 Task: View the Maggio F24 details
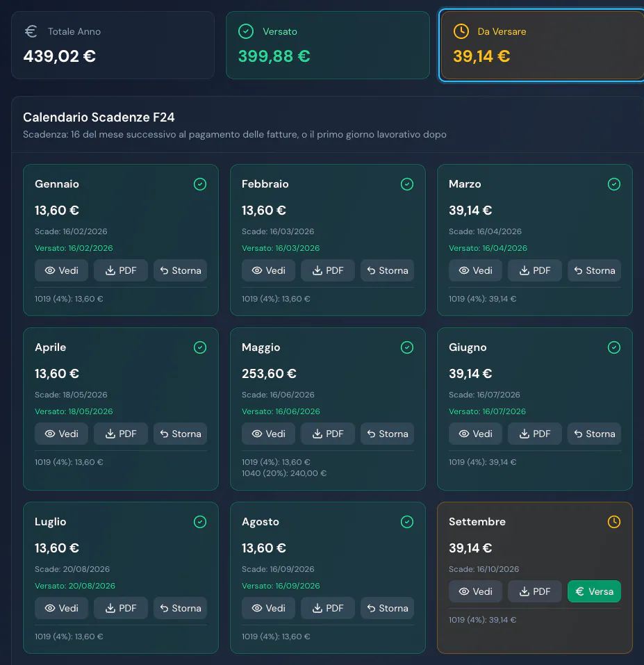(268, 434)
